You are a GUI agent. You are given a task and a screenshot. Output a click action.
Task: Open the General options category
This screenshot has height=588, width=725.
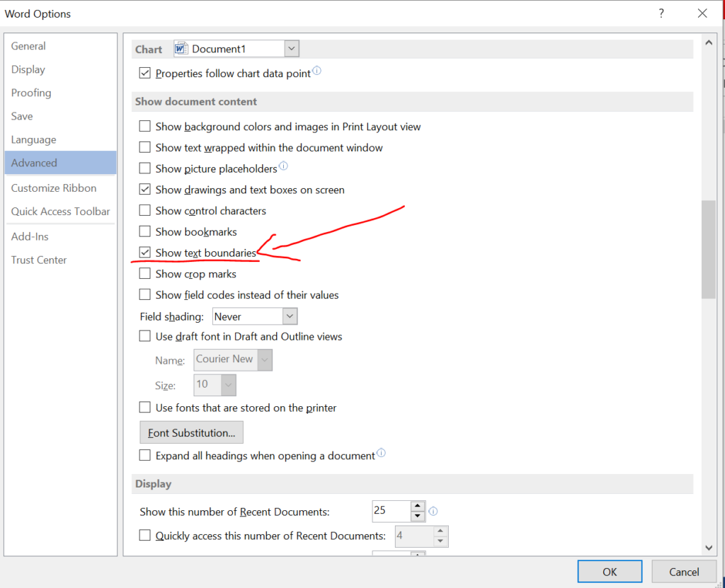[61, 46]
